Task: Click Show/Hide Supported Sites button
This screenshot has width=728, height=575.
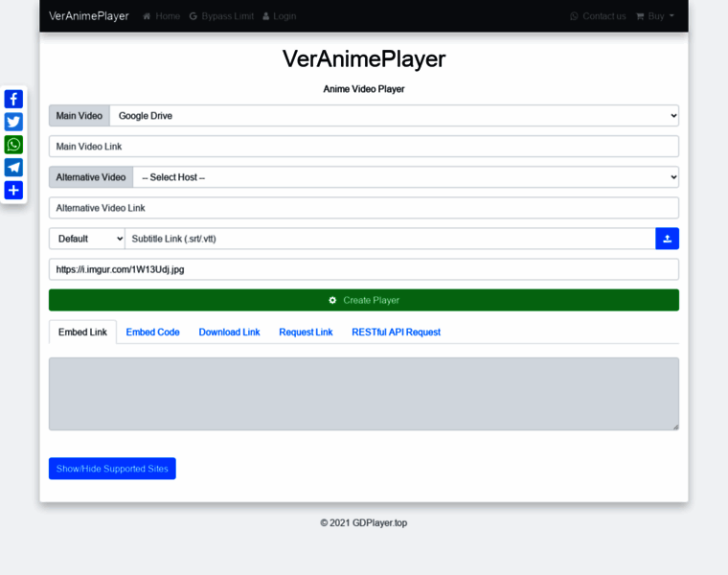Action: tap(112, 469)
